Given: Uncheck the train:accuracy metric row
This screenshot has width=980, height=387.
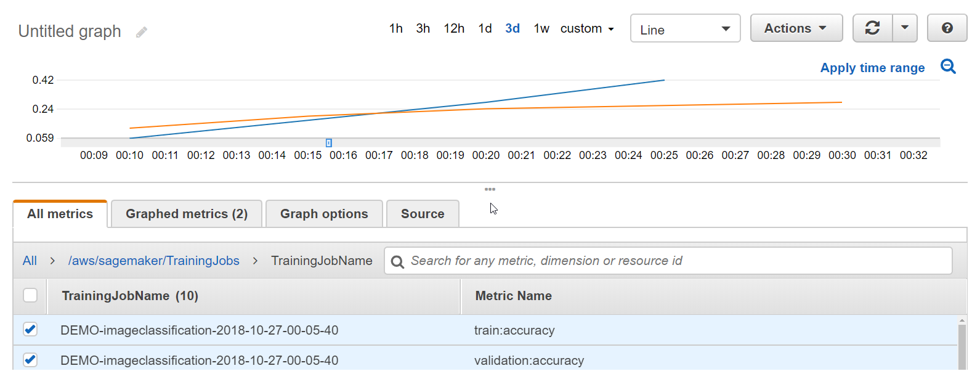Looking at the screenshot, I should (30, 330).
